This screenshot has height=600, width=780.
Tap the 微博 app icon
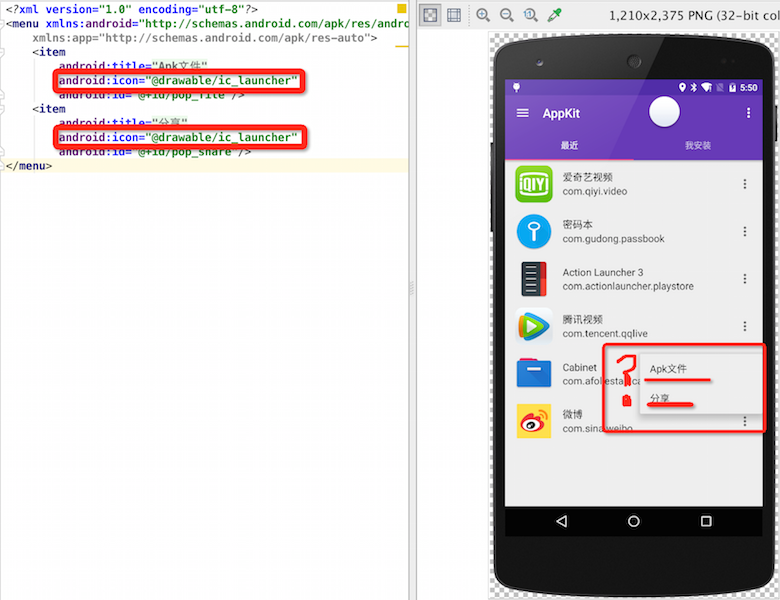click(x=534, y=421)
